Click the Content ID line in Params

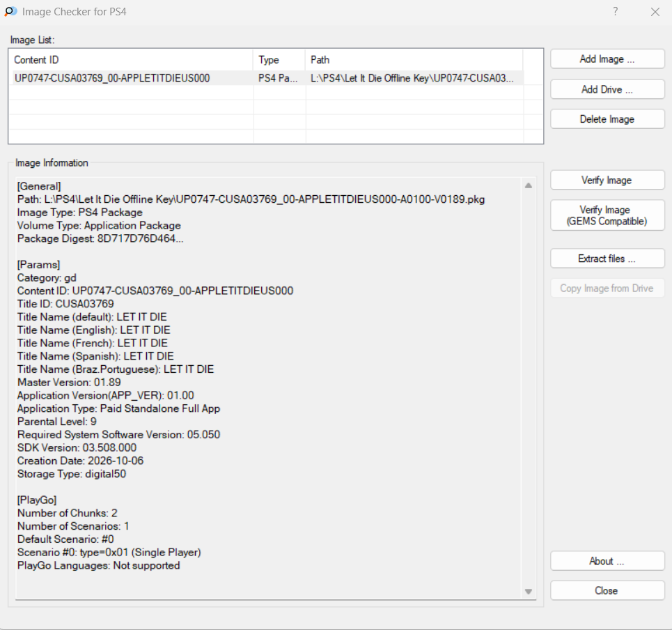tap(155, 291)
